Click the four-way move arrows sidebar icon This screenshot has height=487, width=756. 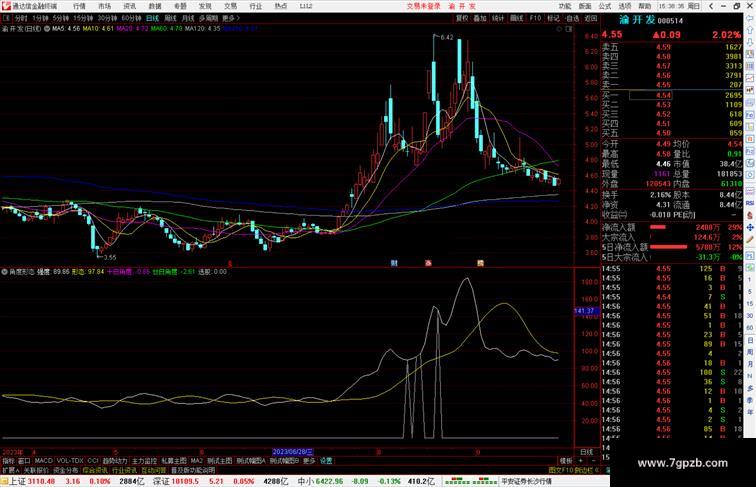[x=750, y=227]
